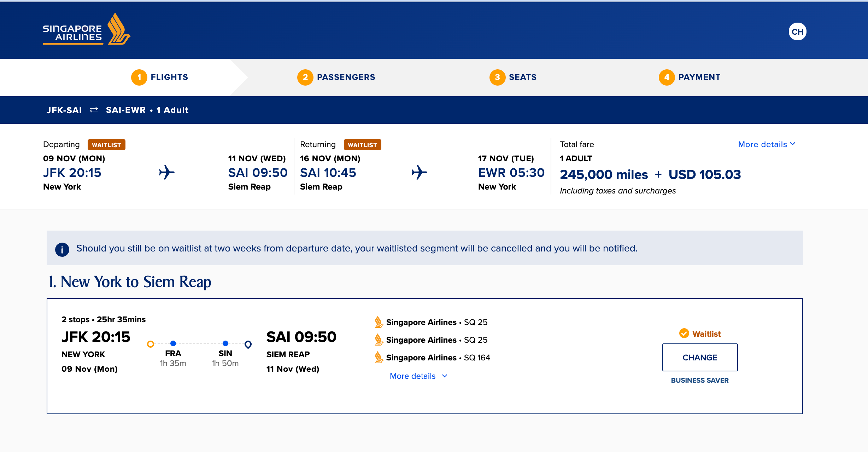Click the chevron beside flight More details
Screen dimensions: 868x452
pyautogui.click(x=445, y=376)
